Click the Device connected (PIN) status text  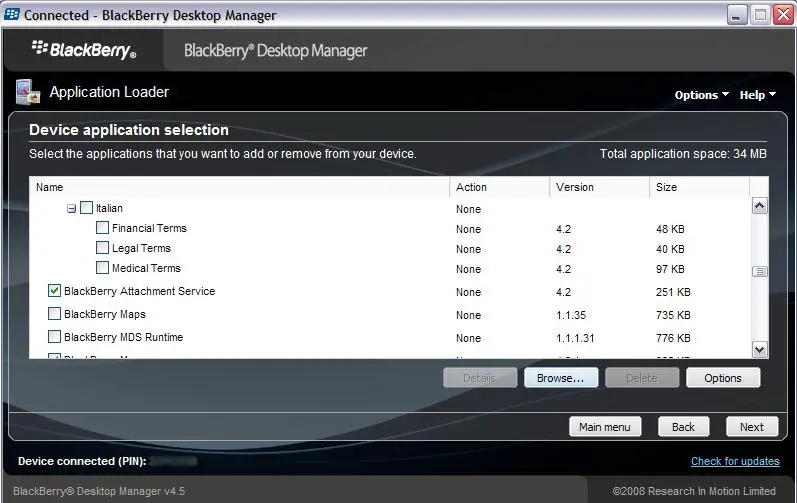pyautogui.click(x=82, y=461)
